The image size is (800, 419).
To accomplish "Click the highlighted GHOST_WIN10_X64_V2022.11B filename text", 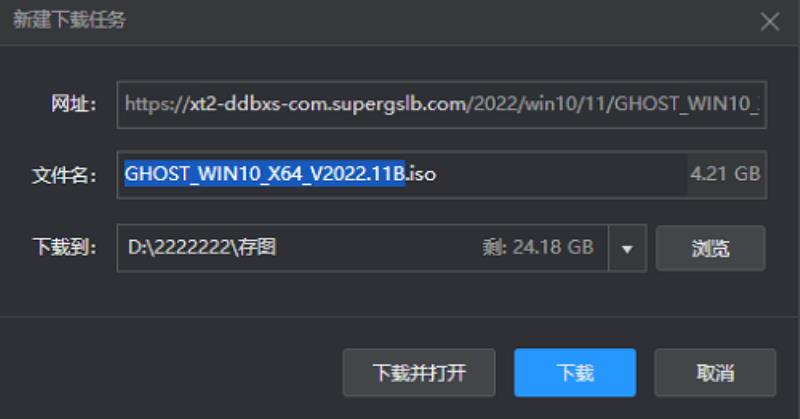I will (x=265, y=174).
